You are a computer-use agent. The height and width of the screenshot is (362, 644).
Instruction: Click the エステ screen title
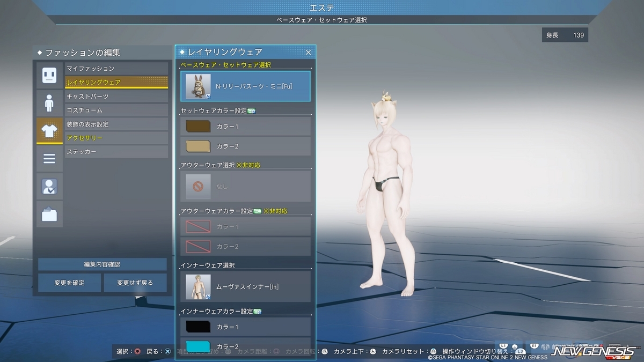pyautogui.click(x=322, y=8)
